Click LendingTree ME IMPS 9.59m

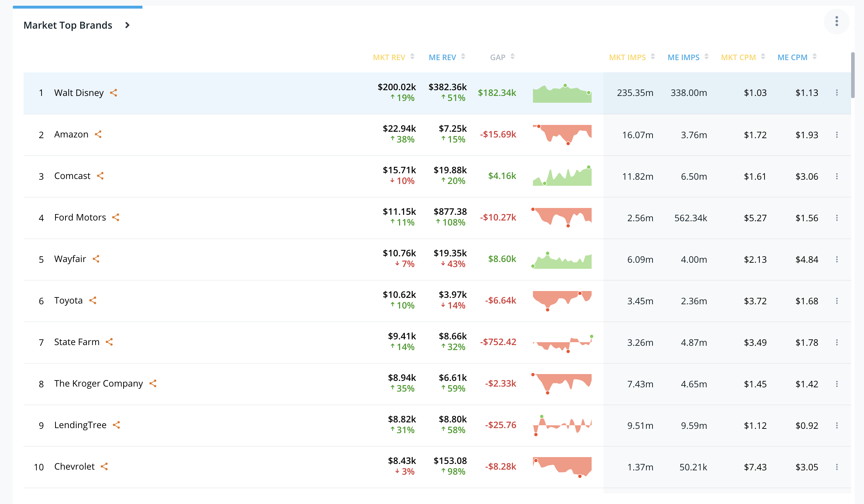click(x=694, y=426)
